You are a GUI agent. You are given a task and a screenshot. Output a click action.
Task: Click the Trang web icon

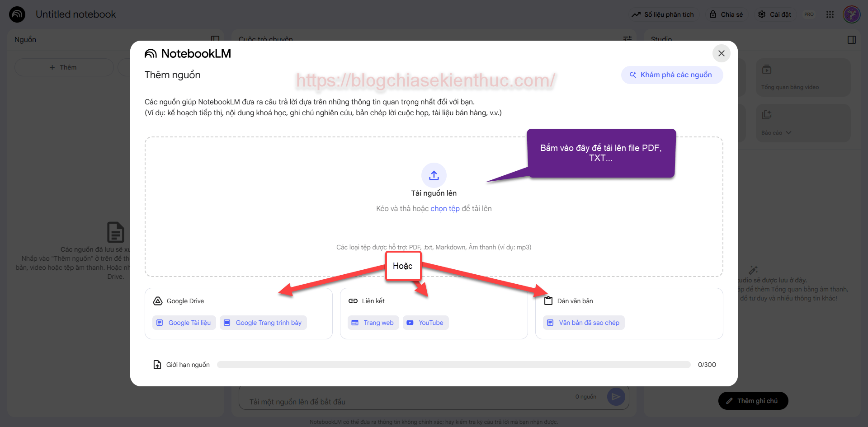(x=355, y=323)
